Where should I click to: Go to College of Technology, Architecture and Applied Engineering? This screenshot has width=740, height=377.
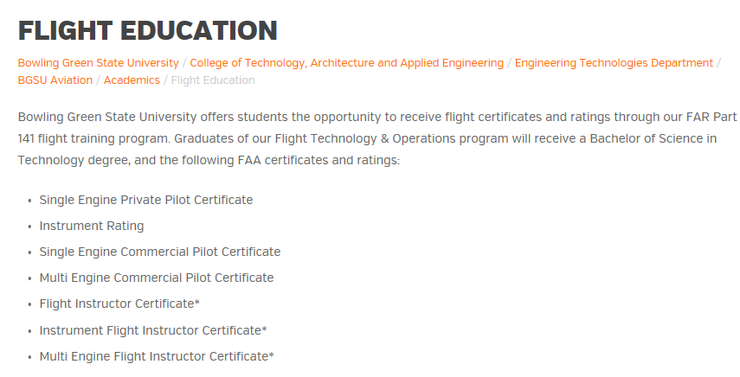click(x=347, y=63)
